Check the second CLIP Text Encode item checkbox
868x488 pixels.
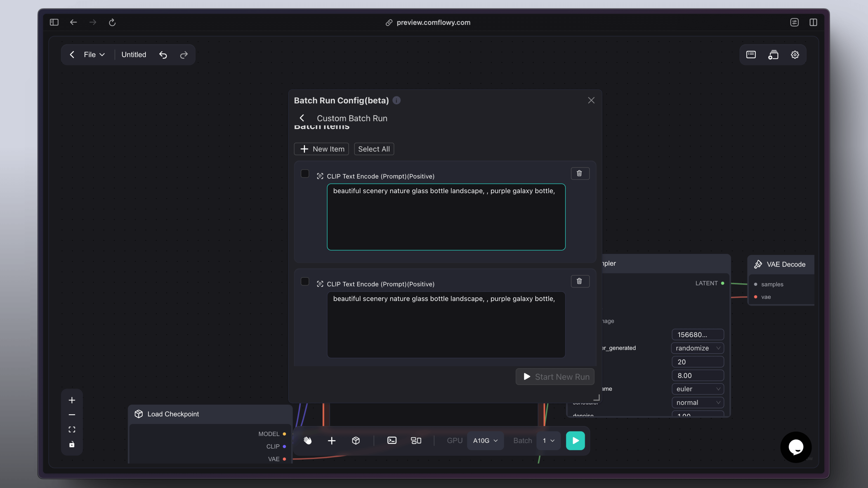pos(305,282)
